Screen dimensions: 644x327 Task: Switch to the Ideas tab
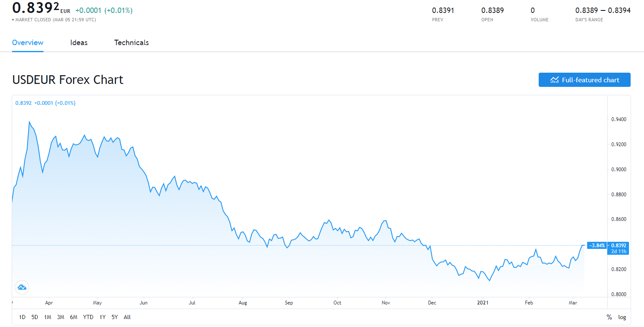pyautogui.click(x=79, y=43)
